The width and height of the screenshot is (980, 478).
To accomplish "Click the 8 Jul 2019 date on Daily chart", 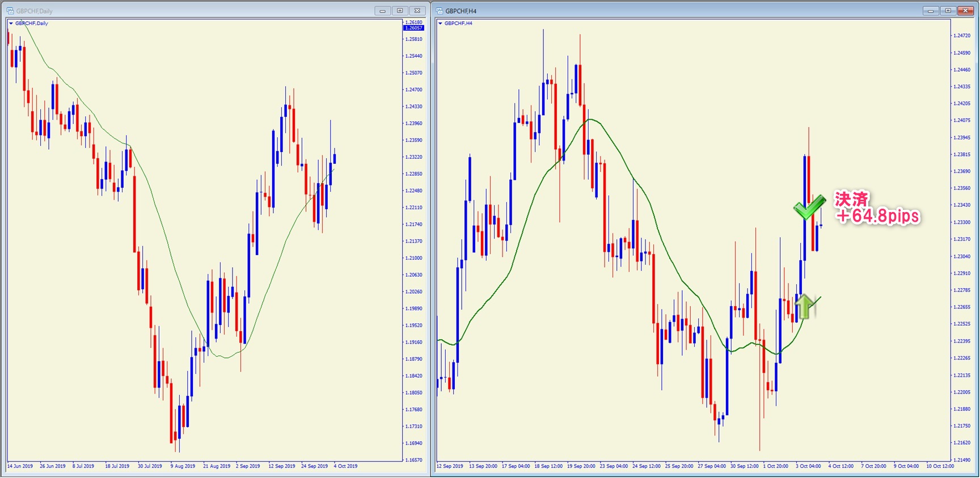I will [x=83, y=466].
